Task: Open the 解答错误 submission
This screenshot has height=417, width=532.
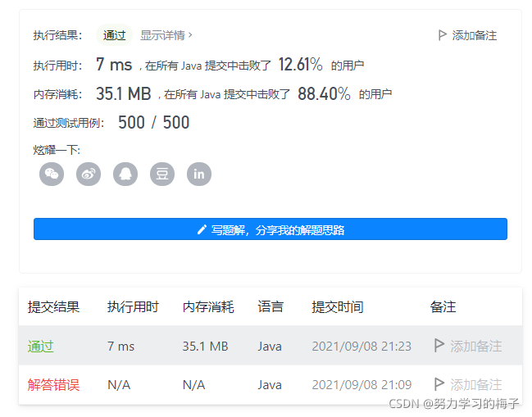Action: [53, 385]
